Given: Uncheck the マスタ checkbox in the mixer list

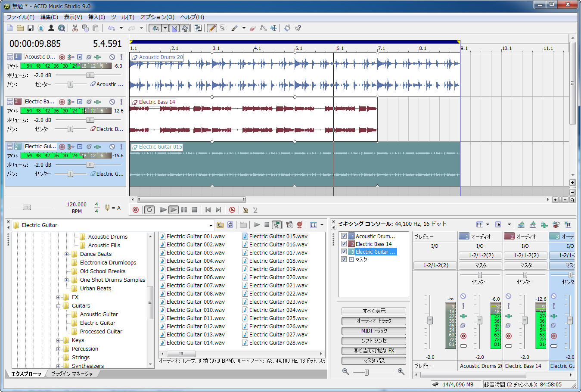Looking at the screenshot, I should 344,259.
